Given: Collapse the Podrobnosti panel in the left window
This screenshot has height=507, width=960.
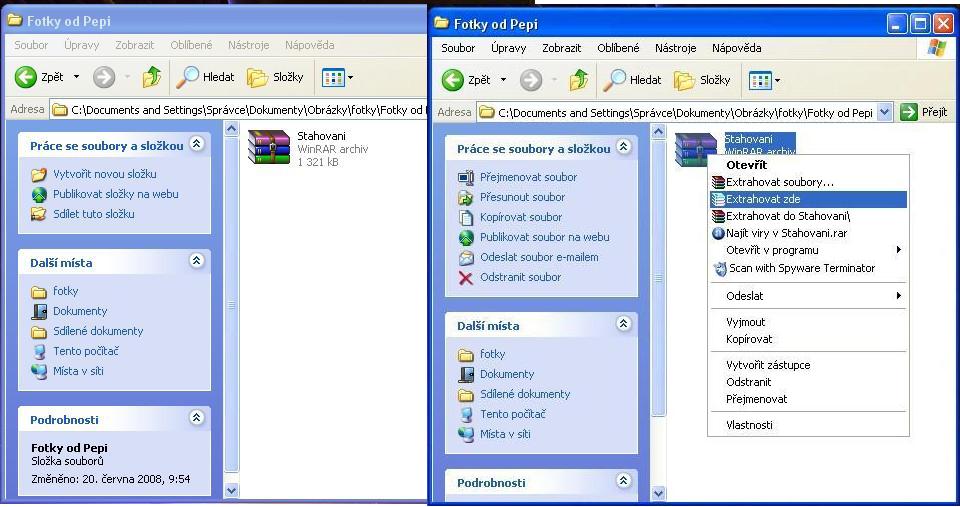Looking at the screenshot, I should click(x=197, y=418).
